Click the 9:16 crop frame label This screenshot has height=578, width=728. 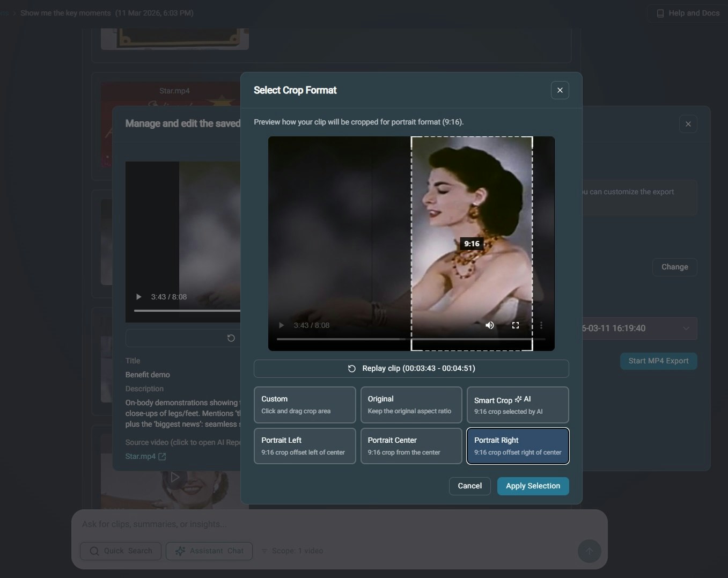(x=472, y=244)
